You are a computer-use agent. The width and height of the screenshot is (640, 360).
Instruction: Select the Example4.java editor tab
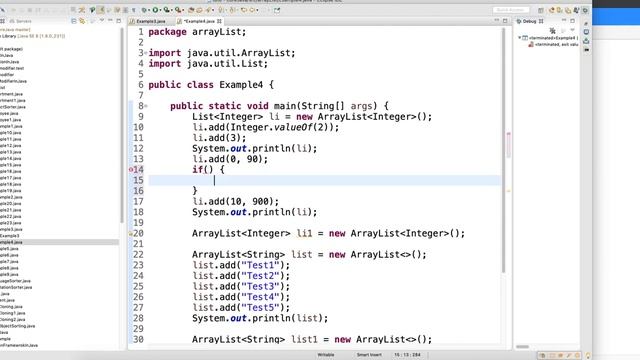pos(199,21)
